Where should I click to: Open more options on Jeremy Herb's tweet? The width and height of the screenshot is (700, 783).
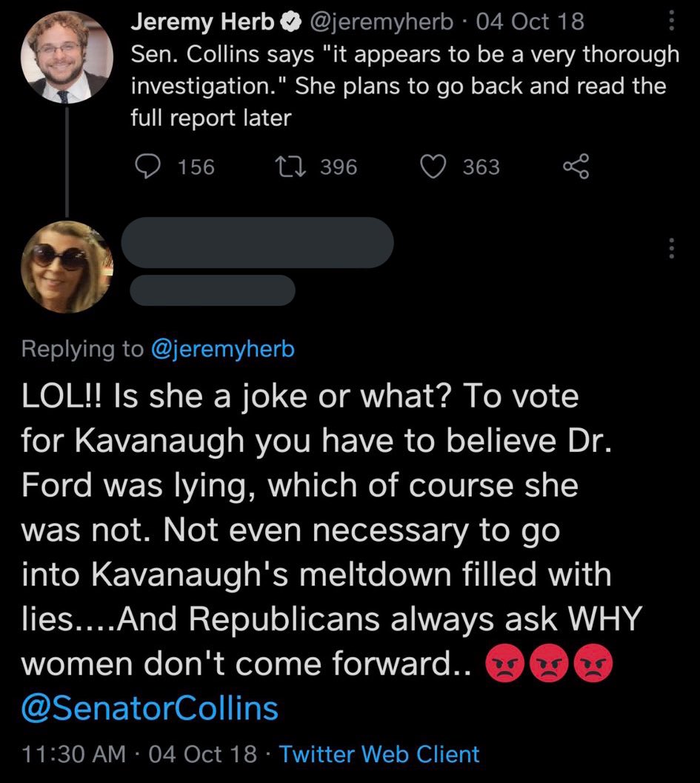point(671,21)
